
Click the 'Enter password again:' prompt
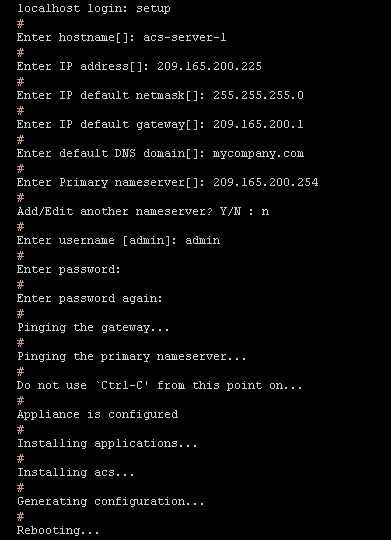[x=90, y=299]
